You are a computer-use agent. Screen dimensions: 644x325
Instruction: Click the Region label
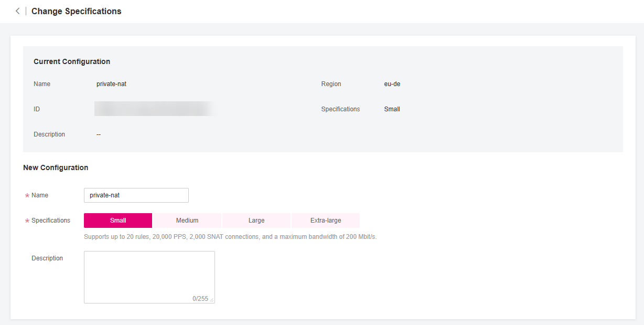coord(331,84)
